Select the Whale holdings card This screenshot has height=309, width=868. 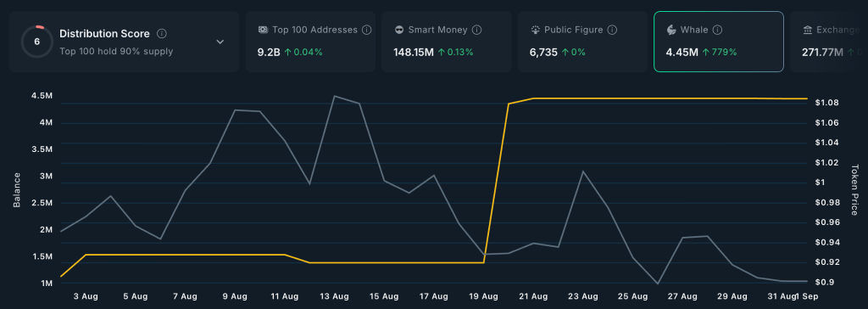[719, 42]
